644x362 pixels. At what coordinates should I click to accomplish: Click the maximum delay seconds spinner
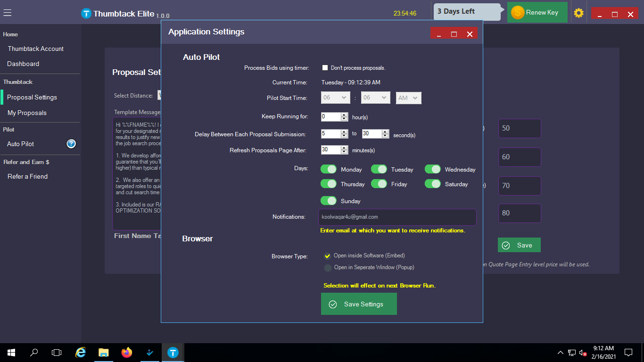point(375,134)
